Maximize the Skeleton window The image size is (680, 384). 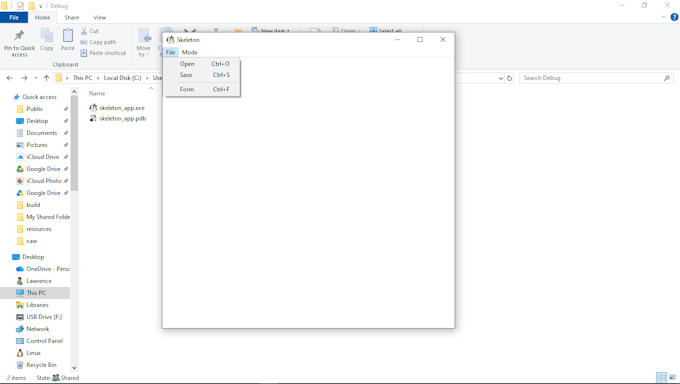click(x=420, y=39)
